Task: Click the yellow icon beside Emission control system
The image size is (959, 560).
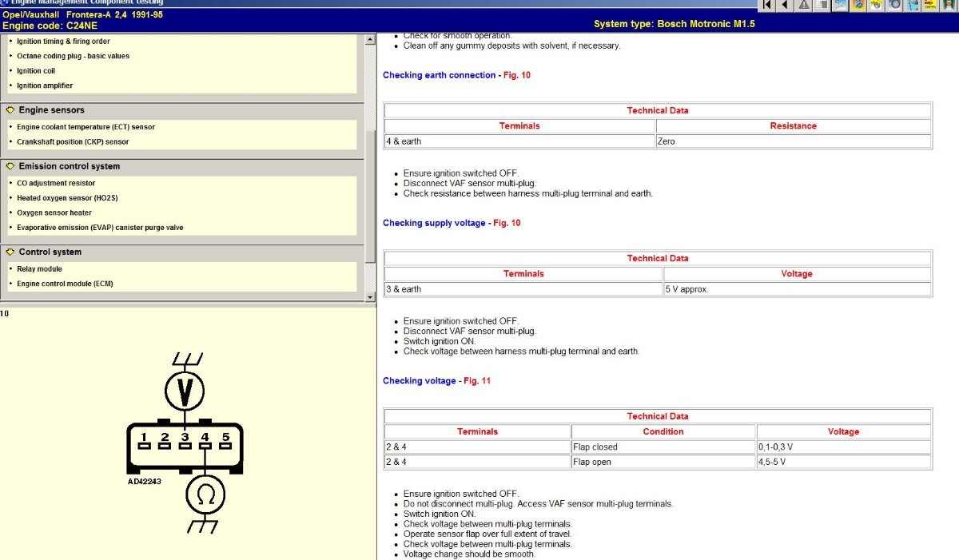Action: coord(10,167)
